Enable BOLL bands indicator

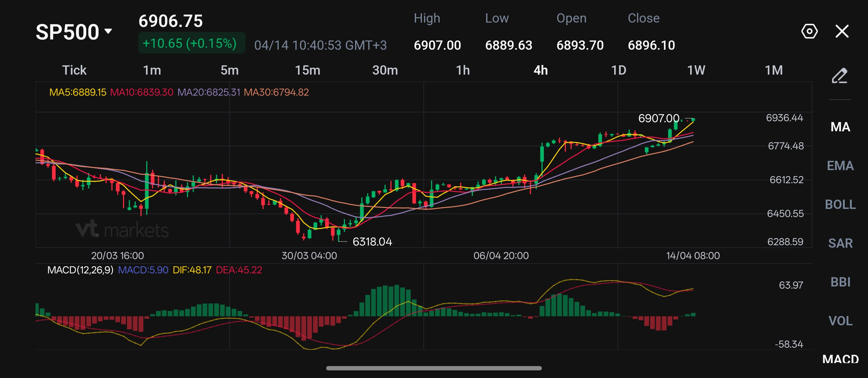pos(840,204)
